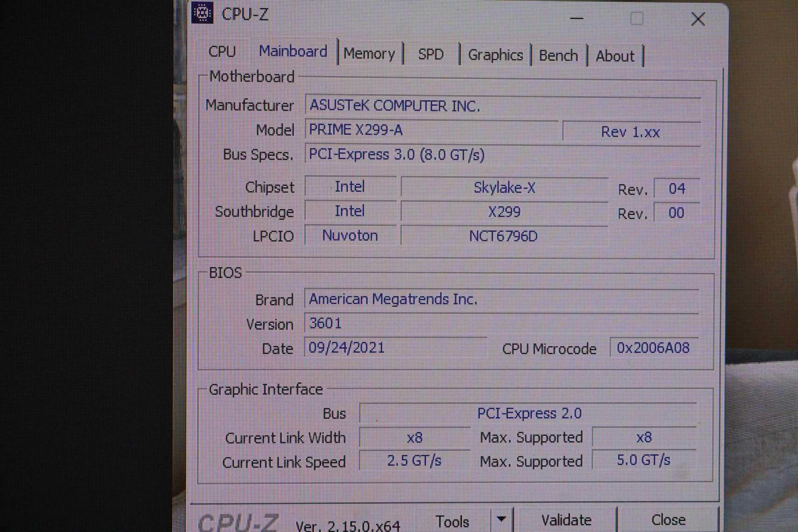Click the CPU-Z app icon in title bar
Image resolution: width=798 pixels, height=532 pixels.
pyautogui.click(x=203, y=13)
